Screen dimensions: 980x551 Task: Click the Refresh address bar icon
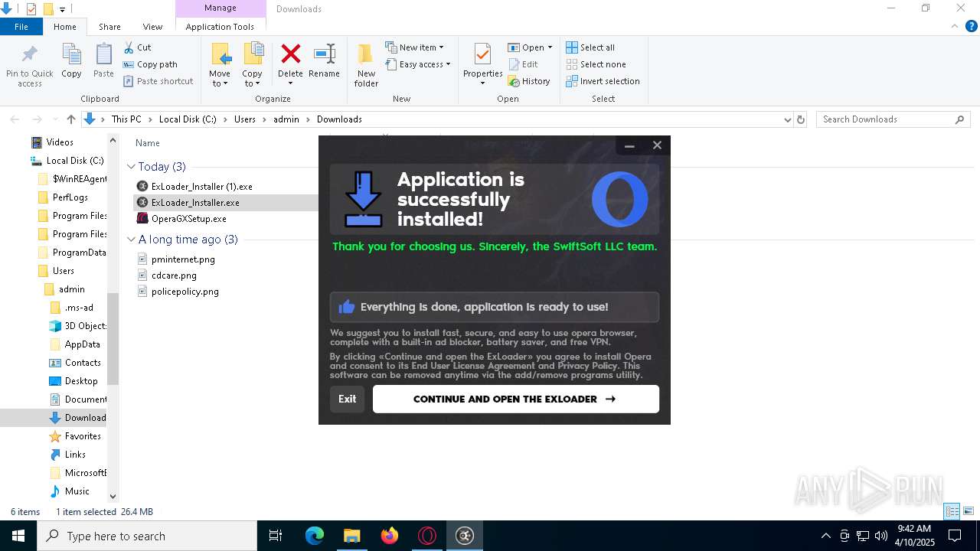[801, 119]
